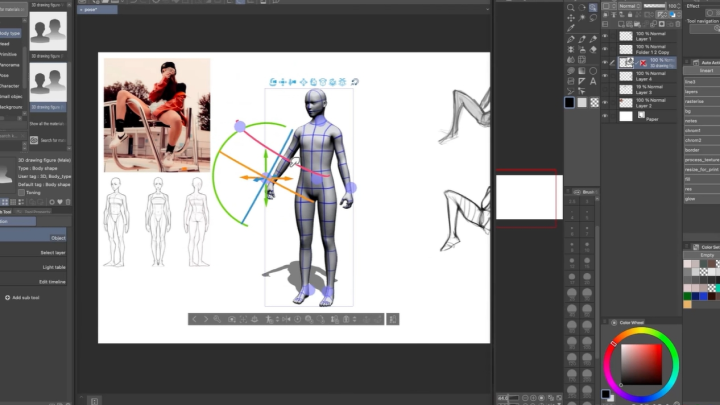720x405 pixels.
Task: Expand the Pose material category
Action: coord(6,75)
